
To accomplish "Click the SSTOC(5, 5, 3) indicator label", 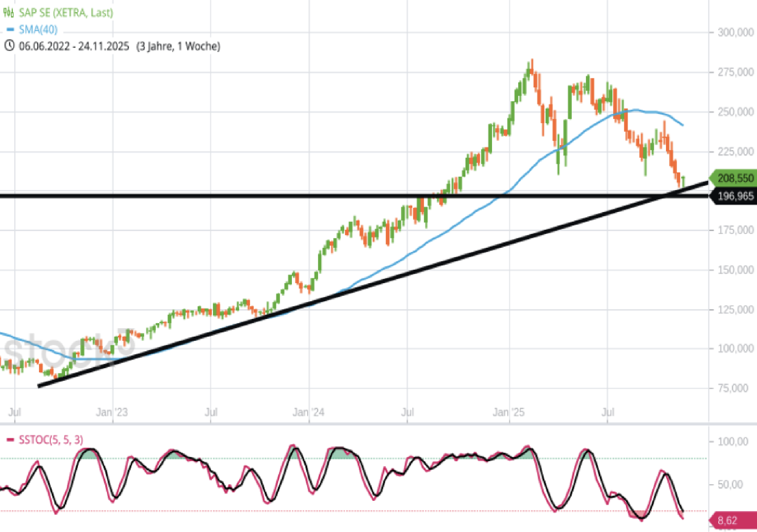I will click(51, 440).
